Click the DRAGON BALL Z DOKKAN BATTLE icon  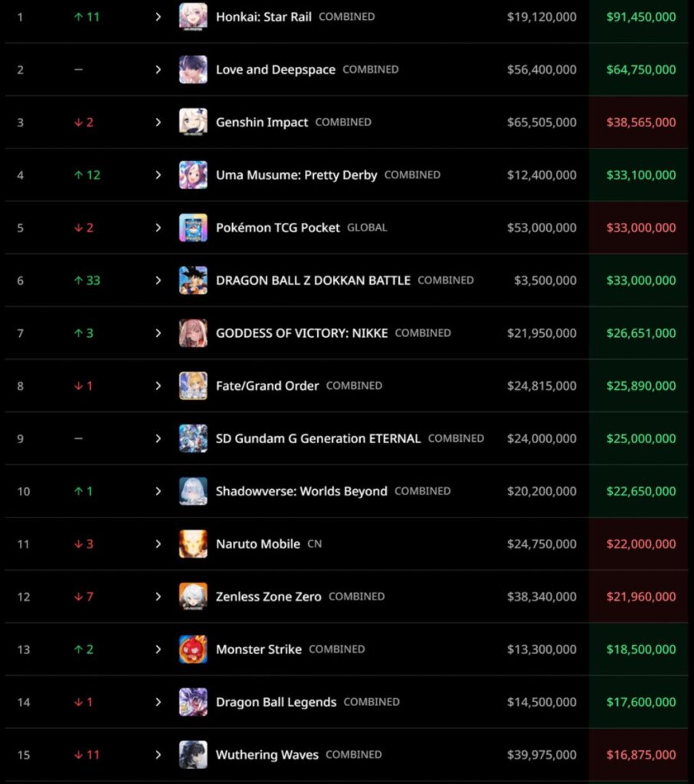click(x=193, y=280)
